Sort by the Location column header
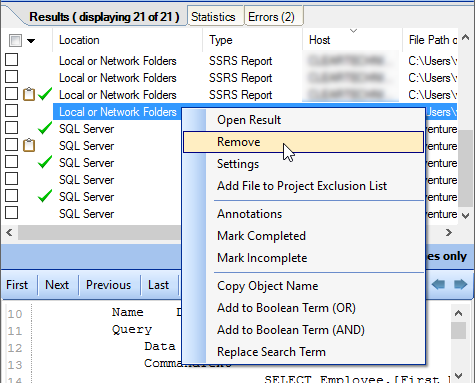 click(x=127, y=40)
